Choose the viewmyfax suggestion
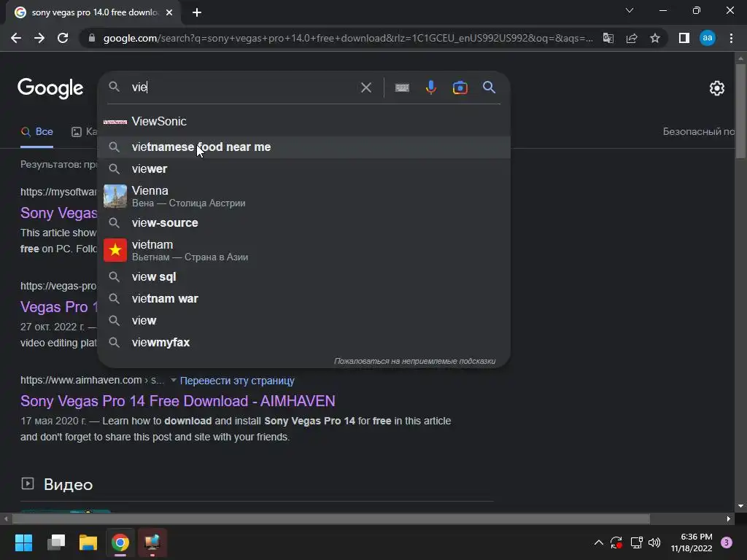 coord(304,343)
